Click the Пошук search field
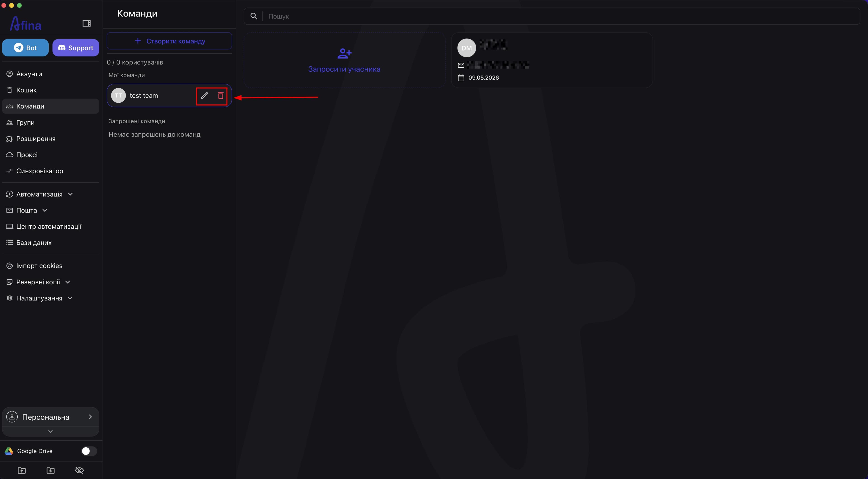The height and width of the screenshot is (479, 868). [x=552, y=16]
